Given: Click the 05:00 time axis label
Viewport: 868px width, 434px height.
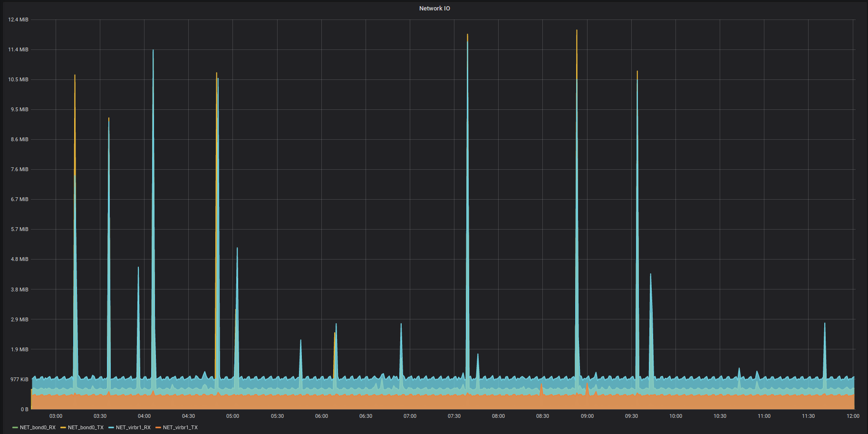Looking at the screenshot, I should [232, 416].
